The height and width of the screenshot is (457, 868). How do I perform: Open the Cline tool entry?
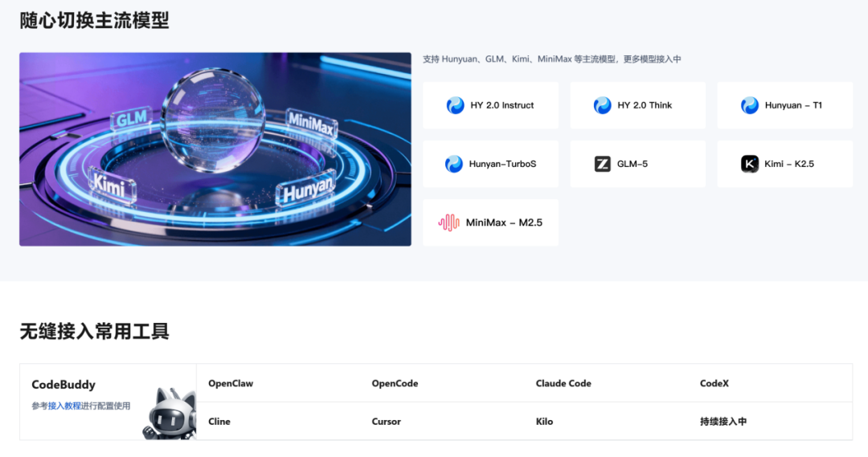pyautogui.click(x=219, y=422)
